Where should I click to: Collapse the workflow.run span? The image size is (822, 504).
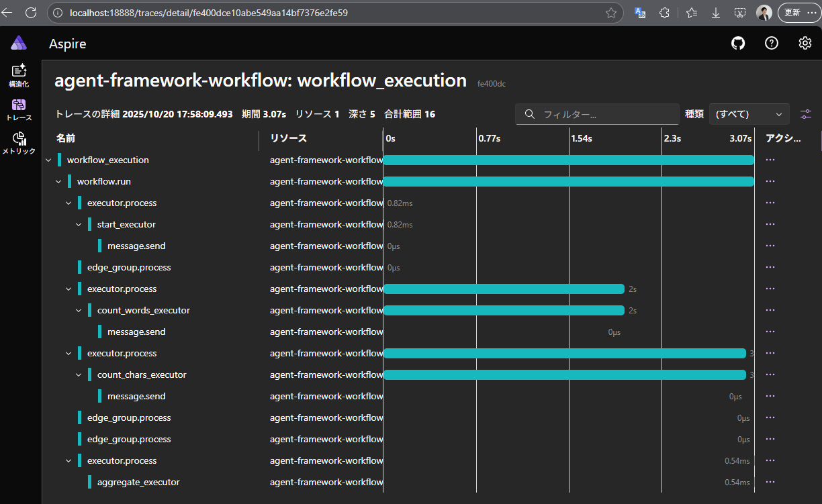click(x=58, y=182)
